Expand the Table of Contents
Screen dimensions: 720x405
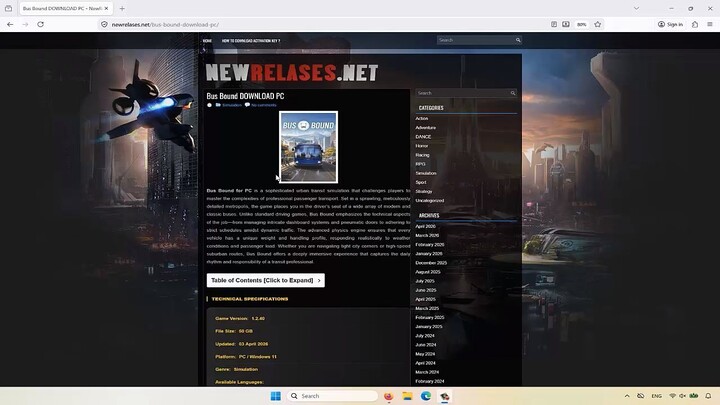click(x=265, y=280)
